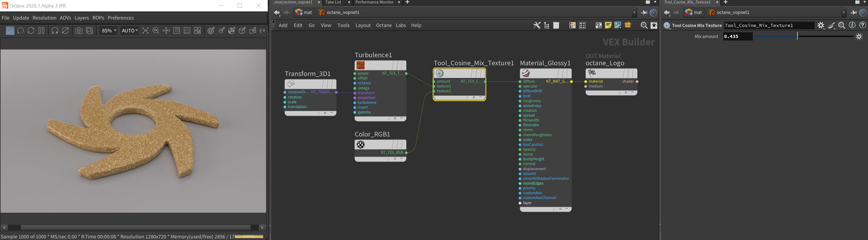Click the wrench display options icon
This screenshot has width=868, height=240.
coord(537,25)
